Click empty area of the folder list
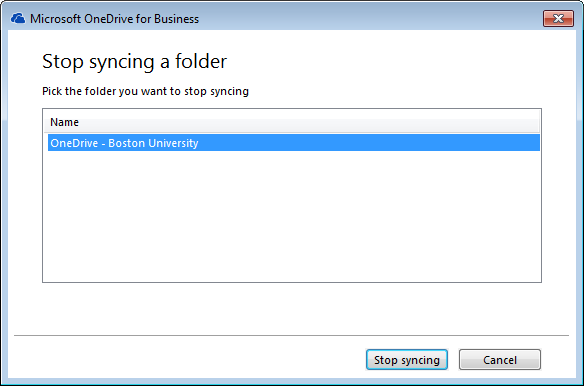 (292, 216)
